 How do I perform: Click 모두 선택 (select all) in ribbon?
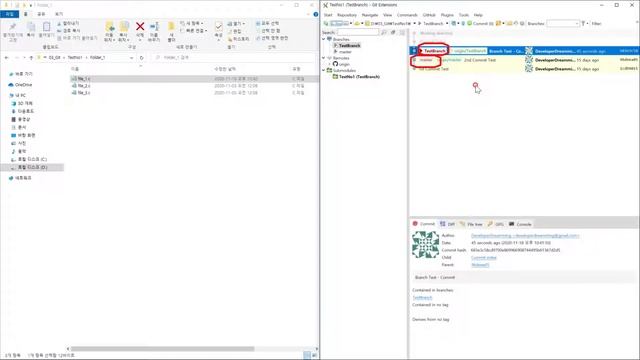coord(268,24)
